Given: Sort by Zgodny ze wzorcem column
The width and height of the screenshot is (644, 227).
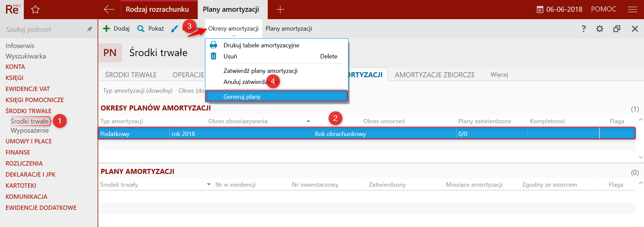Looking at the screenshot, I should click(549, 185).
